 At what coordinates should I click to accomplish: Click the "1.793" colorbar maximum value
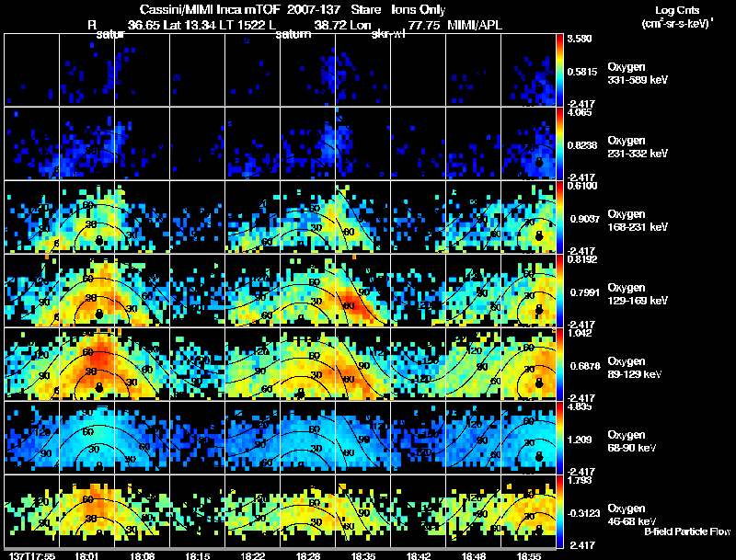click(x=580, y=480)
